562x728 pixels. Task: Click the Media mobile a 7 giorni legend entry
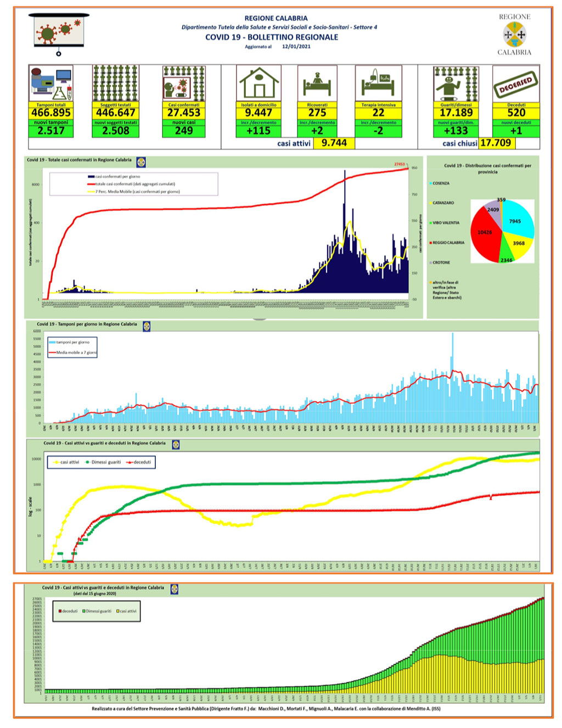(x=73, y=352)
